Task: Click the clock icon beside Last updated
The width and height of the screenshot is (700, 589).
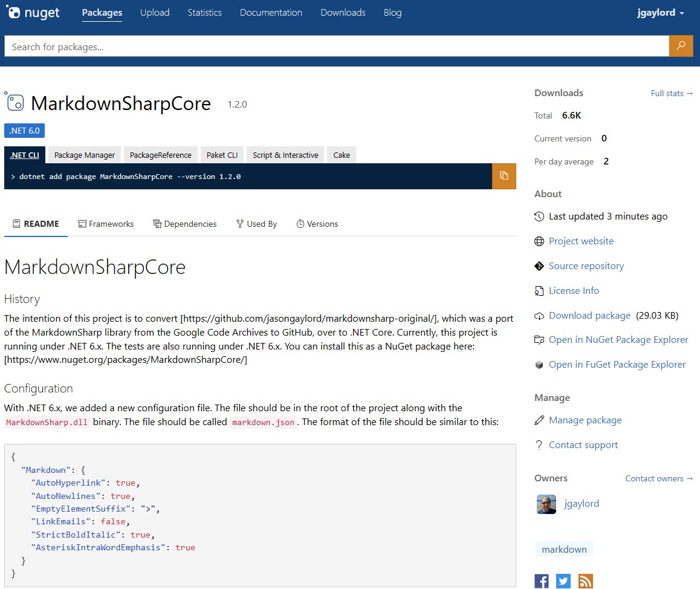Action: [x=539, y=216]
